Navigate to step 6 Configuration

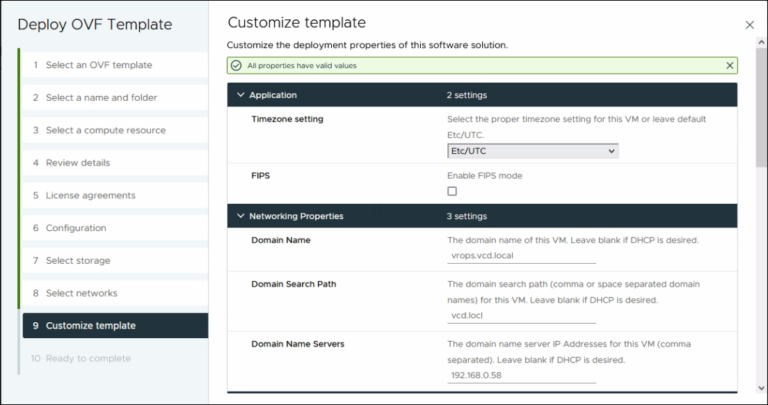[x=76, y=228]
